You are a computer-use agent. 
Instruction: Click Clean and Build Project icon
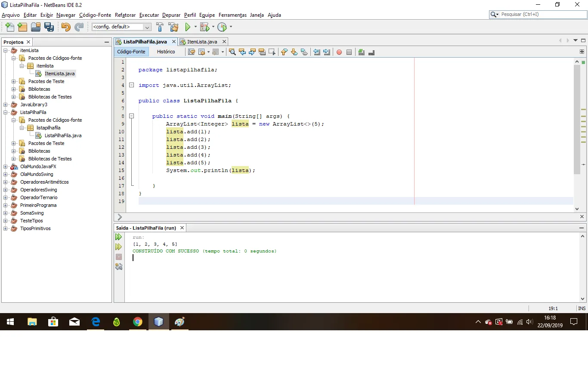point(173,27)
